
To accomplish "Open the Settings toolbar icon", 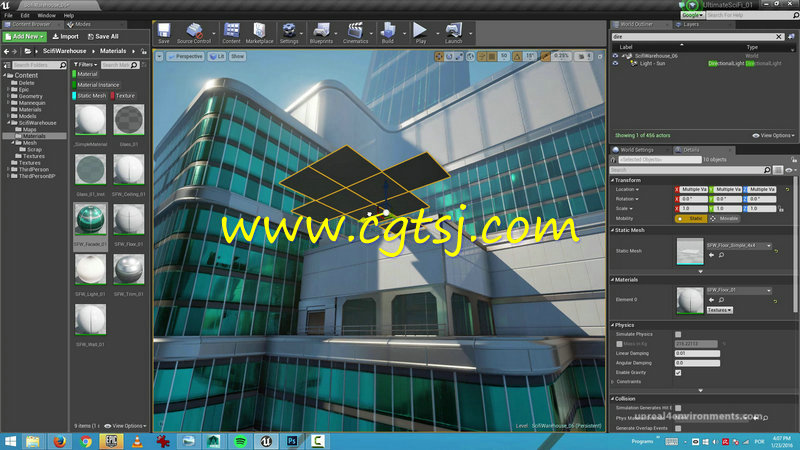I will coord(289,33).
